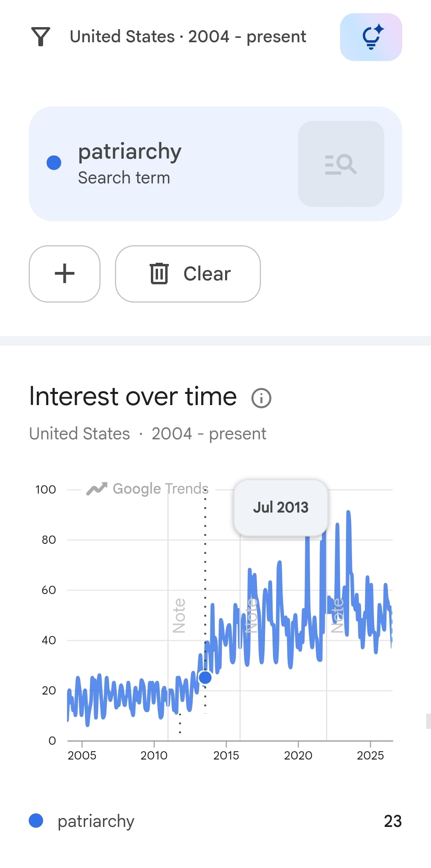Click the Jul 2013 data point marker

click(x=205, y=677)
